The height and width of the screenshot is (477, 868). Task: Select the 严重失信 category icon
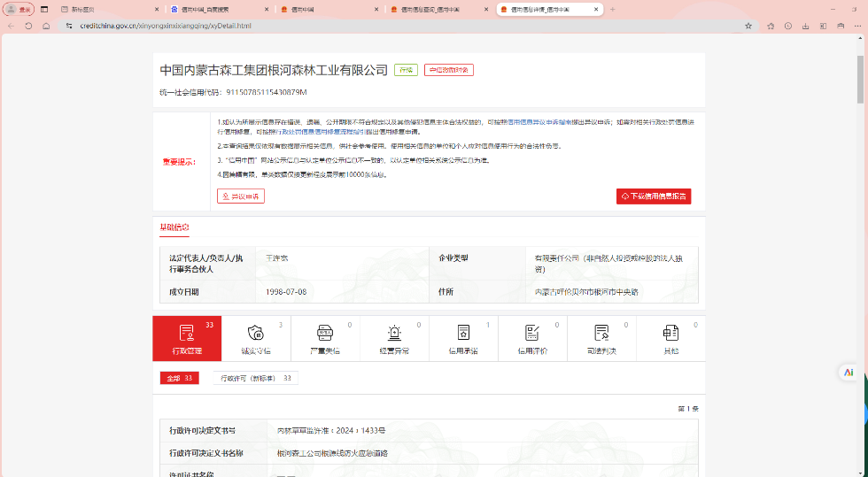(x=325, y=338)
